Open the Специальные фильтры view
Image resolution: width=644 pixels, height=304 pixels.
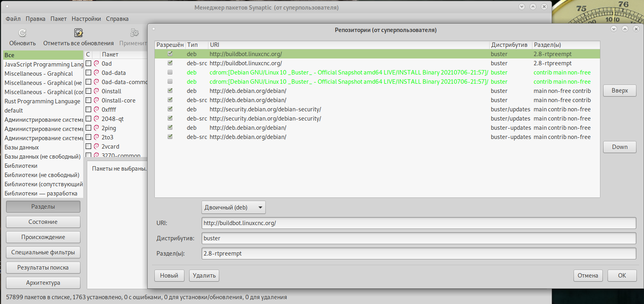pos(43,252)
